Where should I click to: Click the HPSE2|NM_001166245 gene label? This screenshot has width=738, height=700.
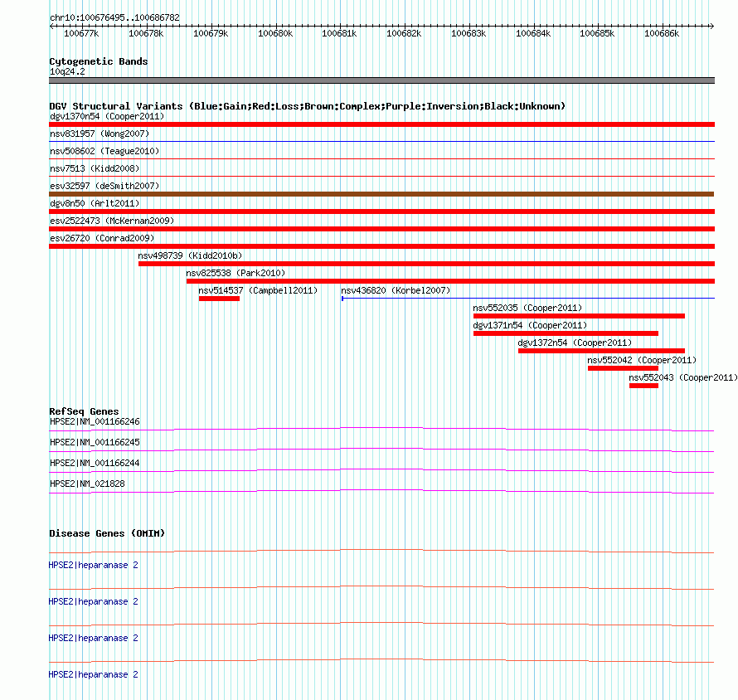pos(95,442)
